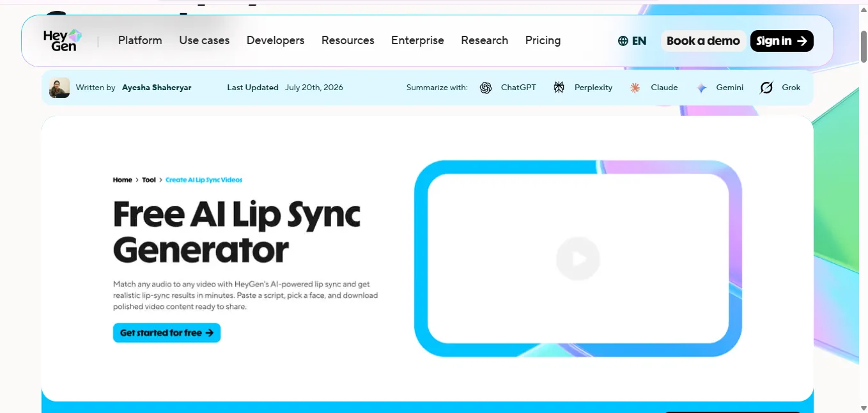This screenshot has height=413, width=868.
Task: Click the ChatGPT summarize icon
Action: [x=486, y=88]
